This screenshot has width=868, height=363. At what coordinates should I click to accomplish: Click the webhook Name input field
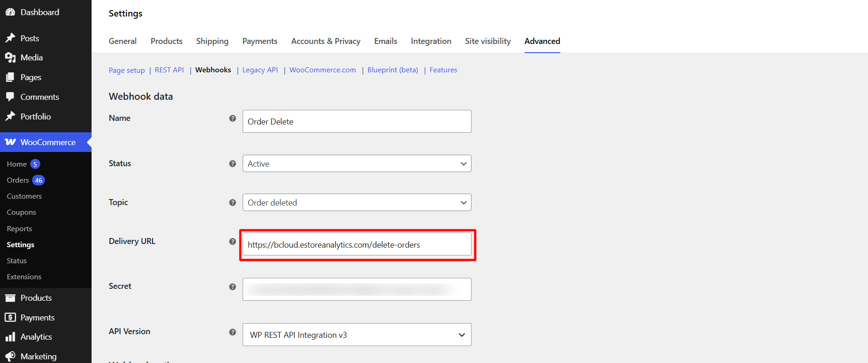357,121
